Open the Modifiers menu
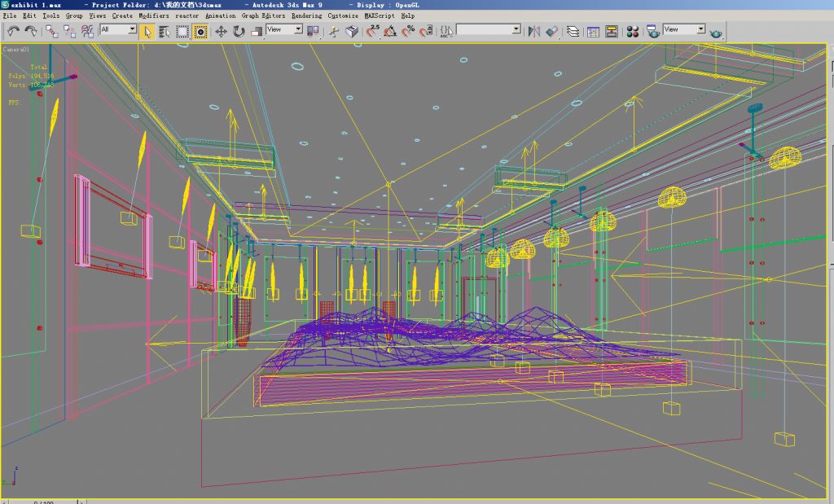This screenshot has height=504, width=834. click(x=154, y=15)
